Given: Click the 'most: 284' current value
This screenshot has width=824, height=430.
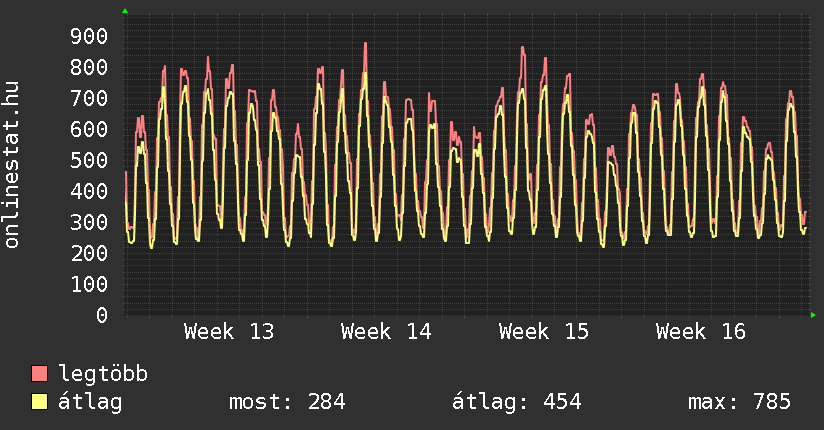Looking at the screenshot, I should pos(287,402).
